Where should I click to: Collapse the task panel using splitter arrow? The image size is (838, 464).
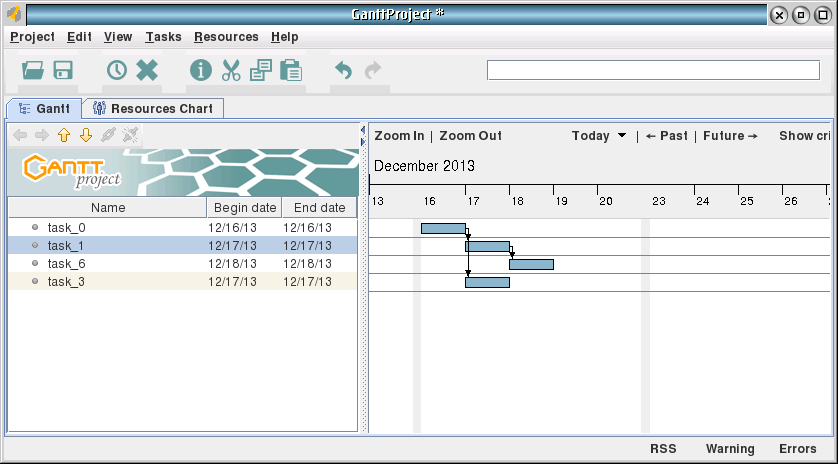pos(362,130)
